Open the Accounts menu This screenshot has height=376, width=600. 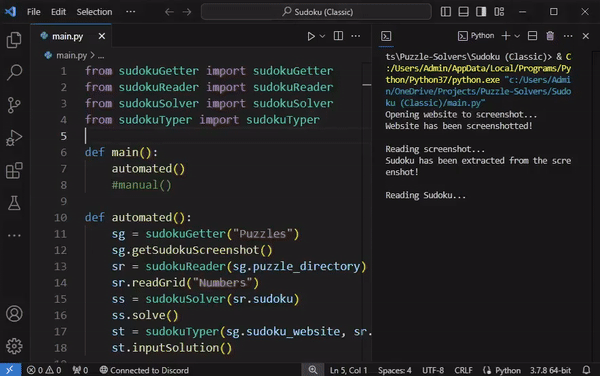(x=14, y=314)
